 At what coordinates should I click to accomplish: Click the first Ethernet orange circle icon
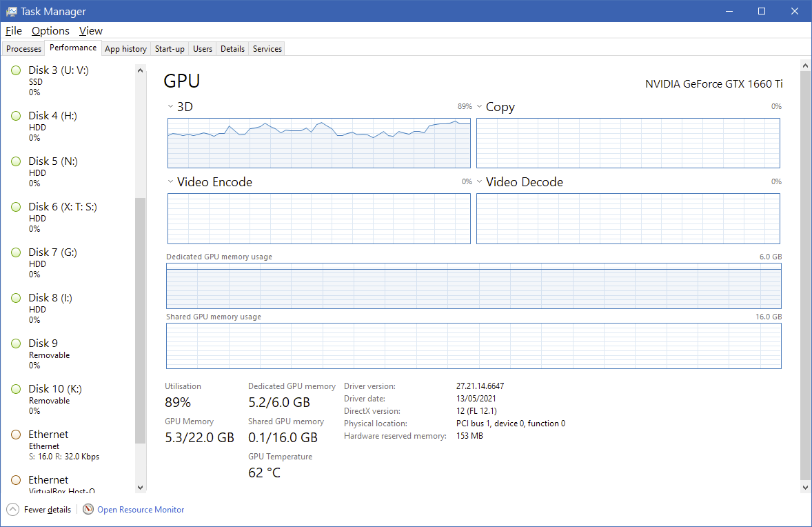tap(16, 435)
